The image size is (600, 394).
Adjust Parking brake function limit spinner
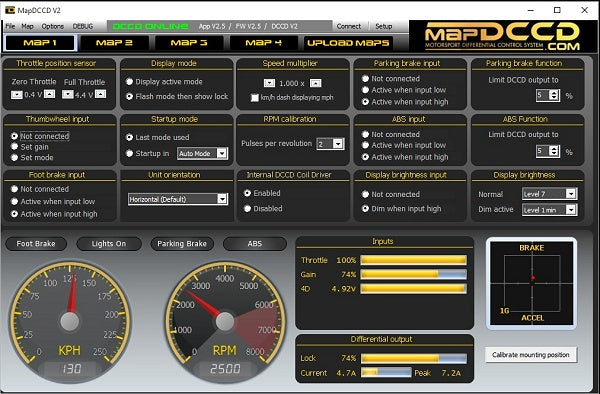554,95
